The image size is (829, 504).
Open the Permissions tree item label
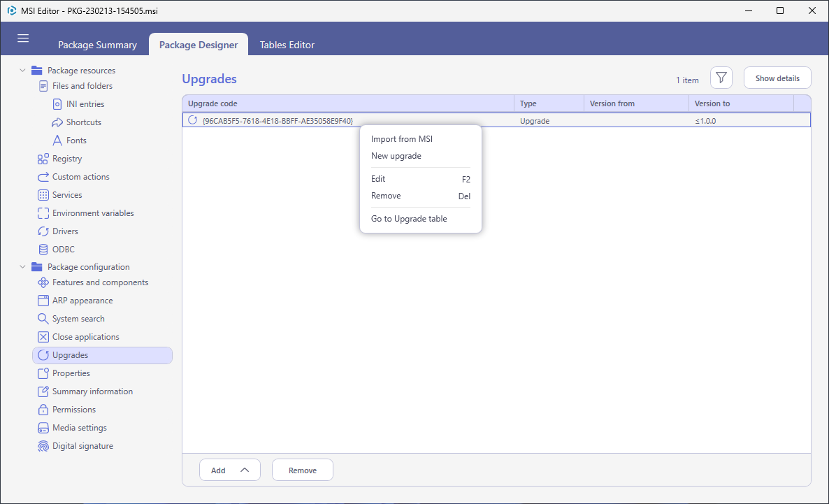(74, 410)
